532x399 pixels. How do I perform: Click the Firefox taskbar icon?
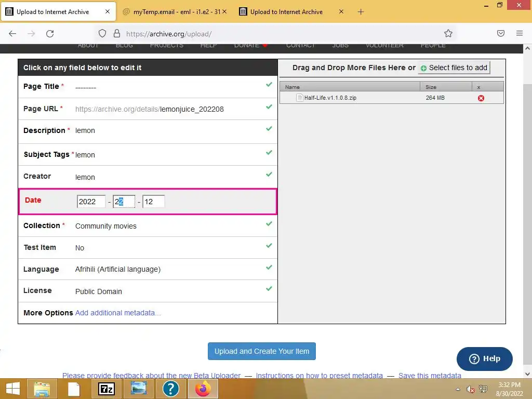203,389
